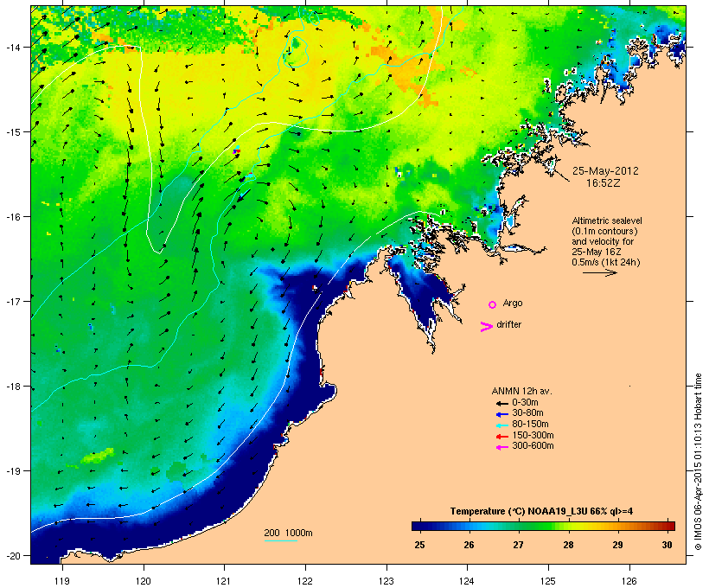Click the red 150-300m arrow legend icon
The height and width of the screenshot is (588, 709).
(501, 437)
